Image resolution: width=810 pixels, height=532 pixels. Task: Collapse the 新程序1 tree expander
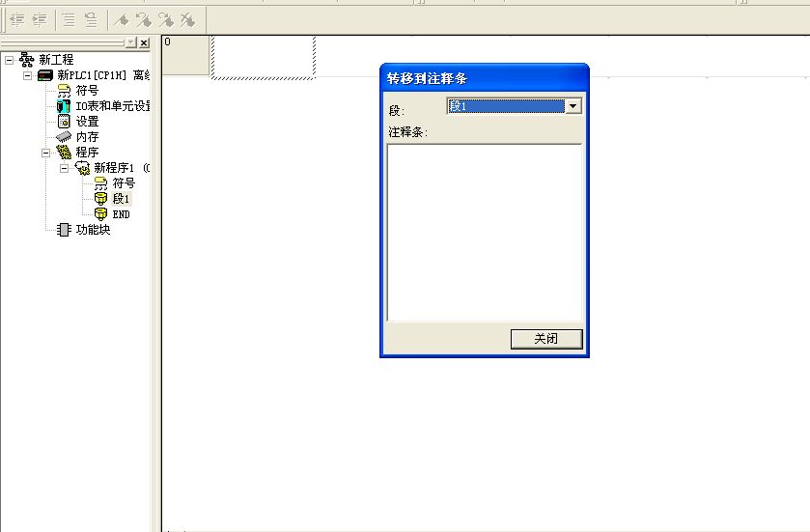[65, 168]
